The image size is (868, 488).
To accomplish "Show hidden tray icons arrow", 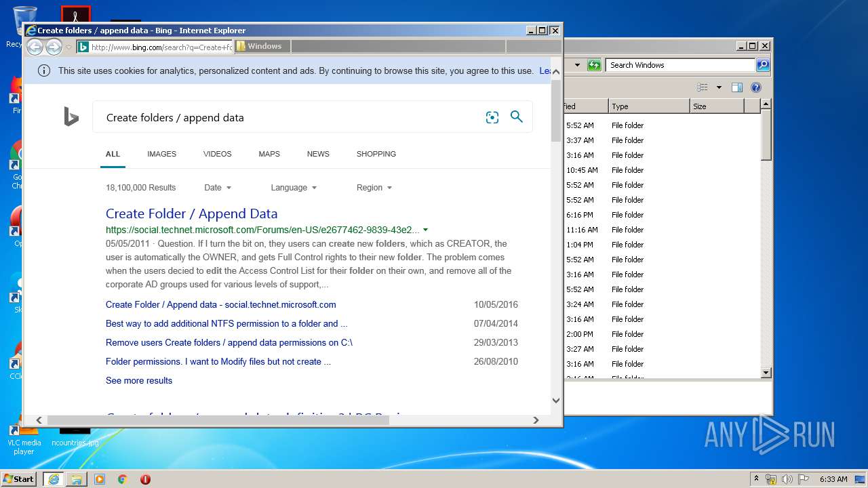I will click(757, 479).
